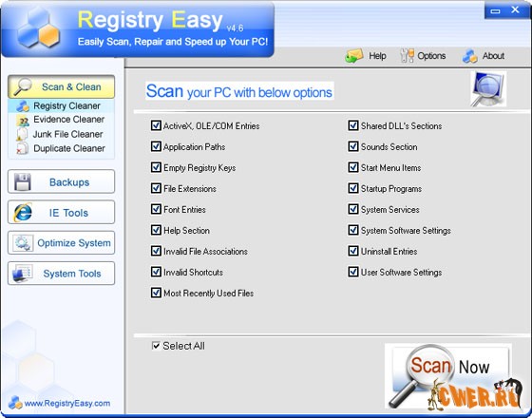The width and height of the screenshot is (532, 418).
Task: Open the Backups section
Action: click(62, 181)
